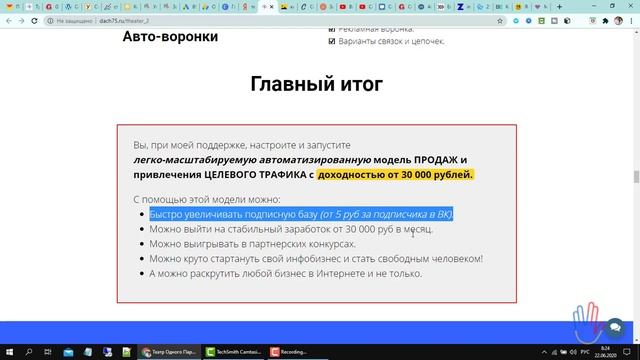The image size is (640, 360).
Task: Click the text С помощью этой модели можно
Action: (x=207, y=200)
